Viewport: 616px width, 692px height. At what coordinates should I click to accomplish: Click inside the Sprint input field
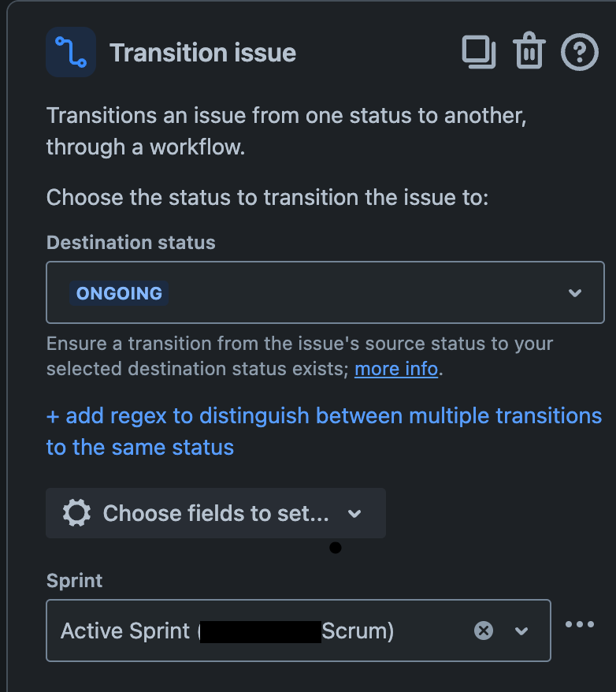236,631
